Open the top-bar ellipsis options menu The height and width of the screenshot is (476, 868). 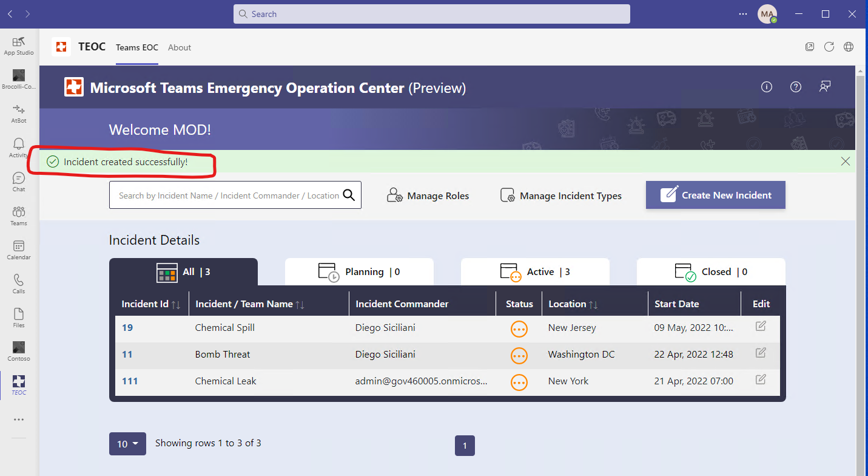pyautogui.click(x=742, y=13)
